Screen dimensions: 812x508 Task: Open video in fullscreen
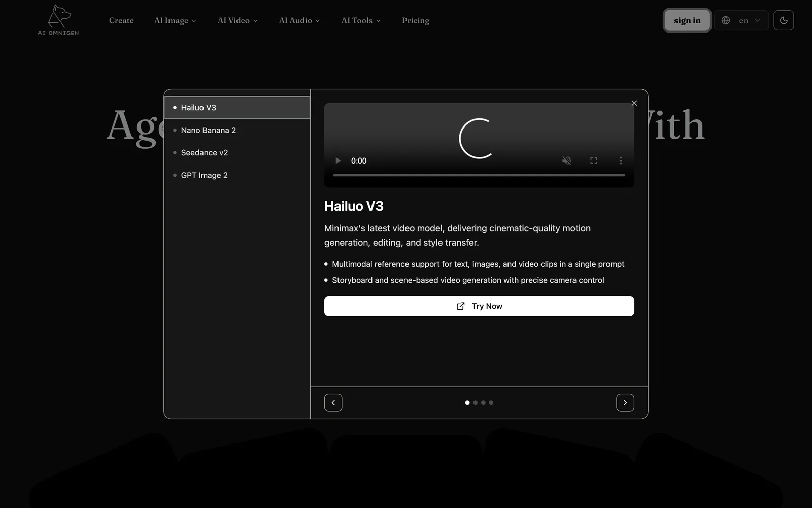(594, 161)
